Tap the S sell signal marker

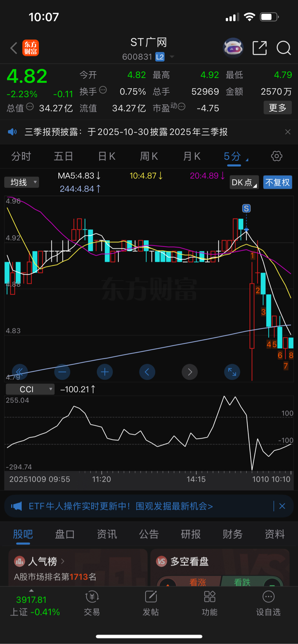[x=246, y=208]
